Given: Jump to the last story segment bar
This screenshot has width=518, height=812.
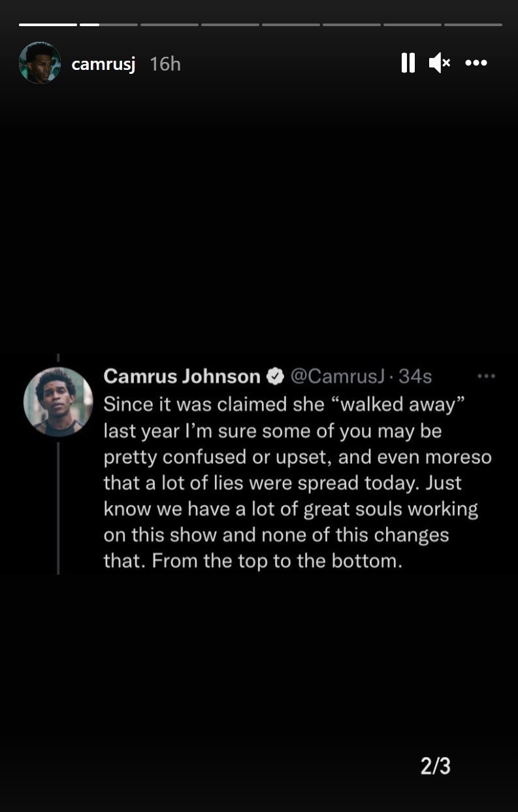Looking at the screenshot, I should point(473,25).
